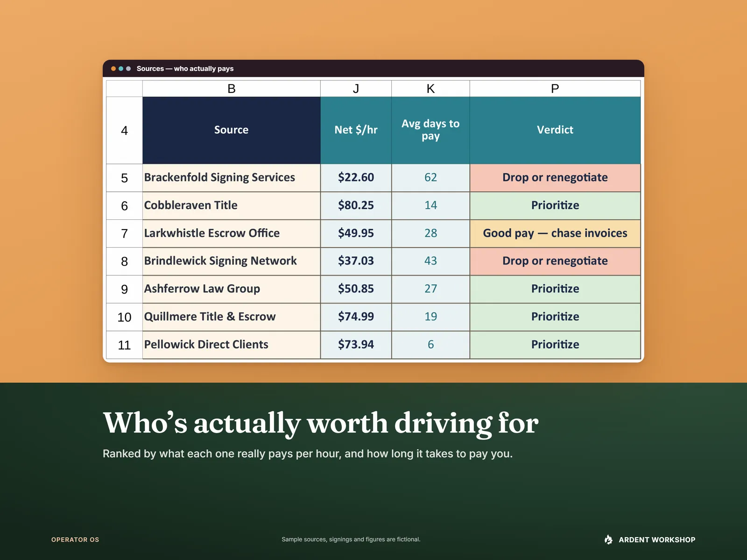The height and width of the screenshot is (560, 747).
Task: Click the 19 days cell
Action: click(430, 317)
